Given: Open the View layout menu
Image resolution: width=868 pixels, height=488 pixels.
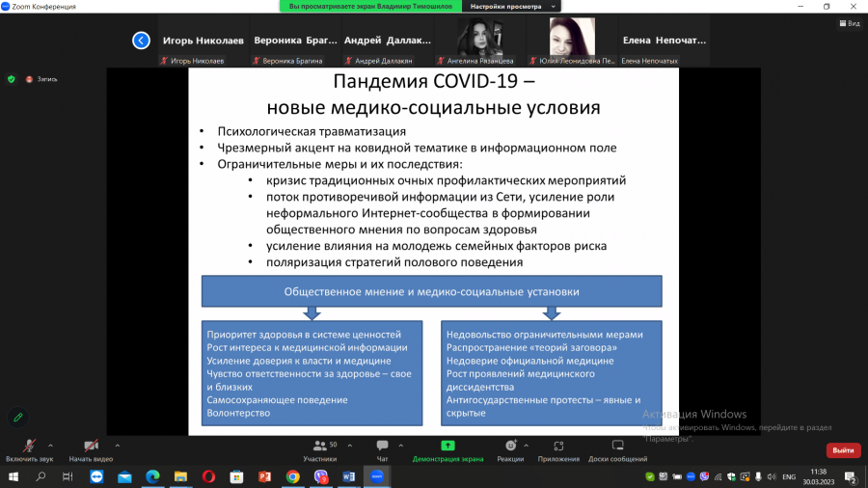Looking at the screenshot, I should 850,23.
